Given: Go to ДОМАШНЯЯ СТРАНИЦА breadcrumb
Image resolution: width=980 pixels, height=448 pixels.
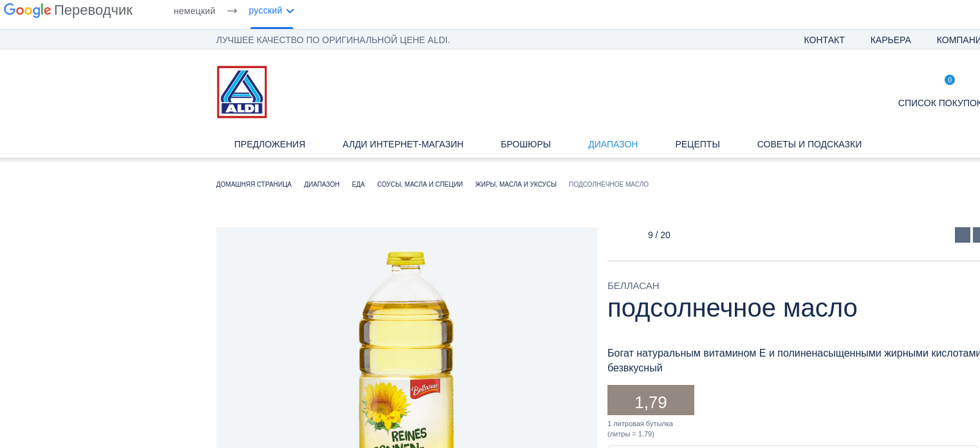Looking at the screenshot, I should tap(254, 184).
